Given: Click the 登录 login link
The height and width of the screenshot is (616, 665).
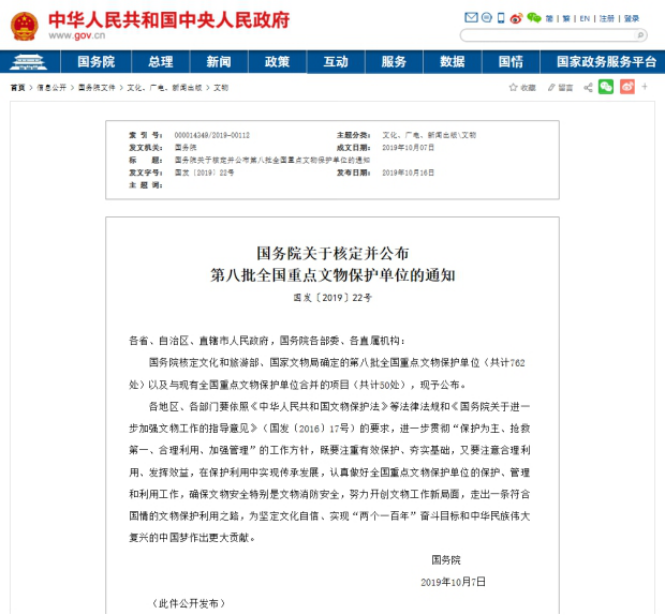Looking at the screenshot, I should [x=631, y=19].
